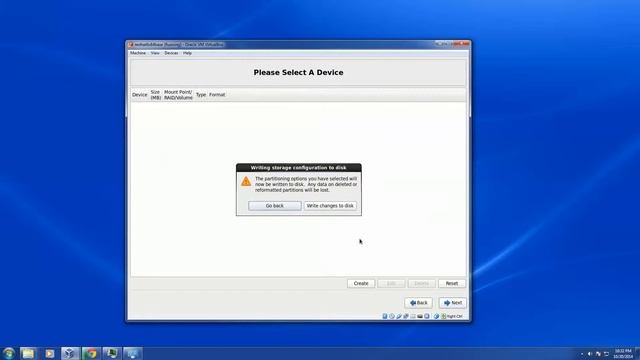Click the square recording icon in the status bar
The image size is (640, 360).
click(427, 316)
